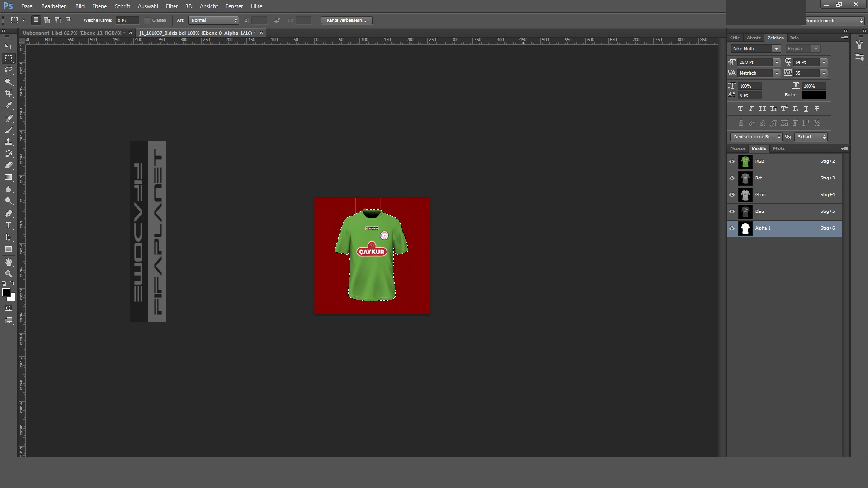Open the leading dropdown 64 Pt
The width and height of the screenshot is (868, 488).
click(x=824, y=62)
